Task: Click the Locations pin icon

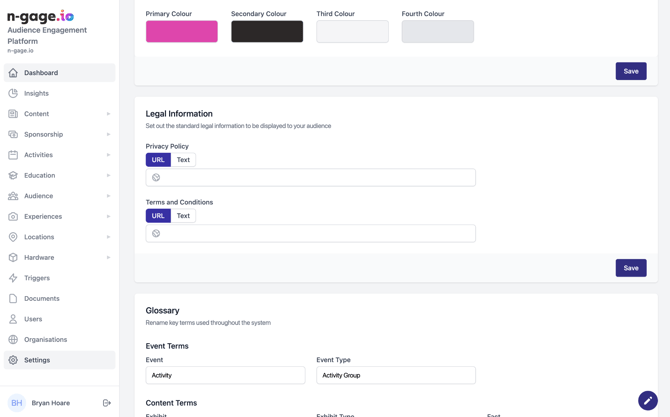Action: (x=13, y=237)
